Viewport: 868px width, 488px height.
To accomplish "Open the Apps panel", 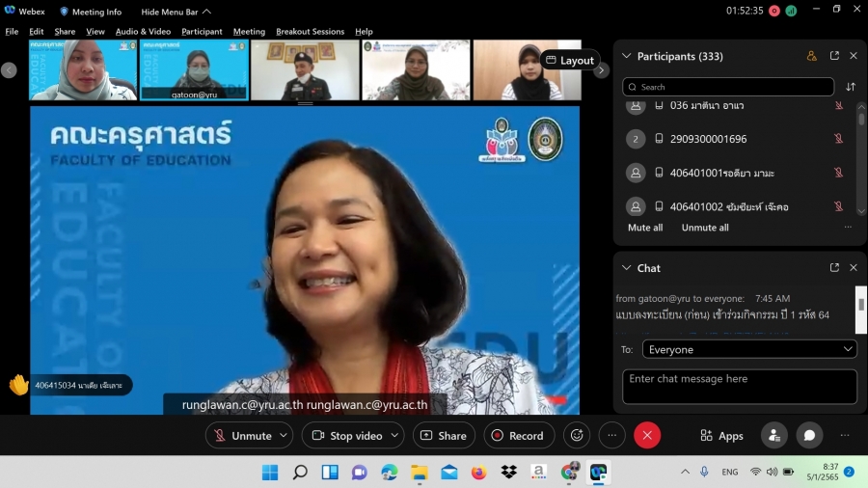I will pos(721,436).
